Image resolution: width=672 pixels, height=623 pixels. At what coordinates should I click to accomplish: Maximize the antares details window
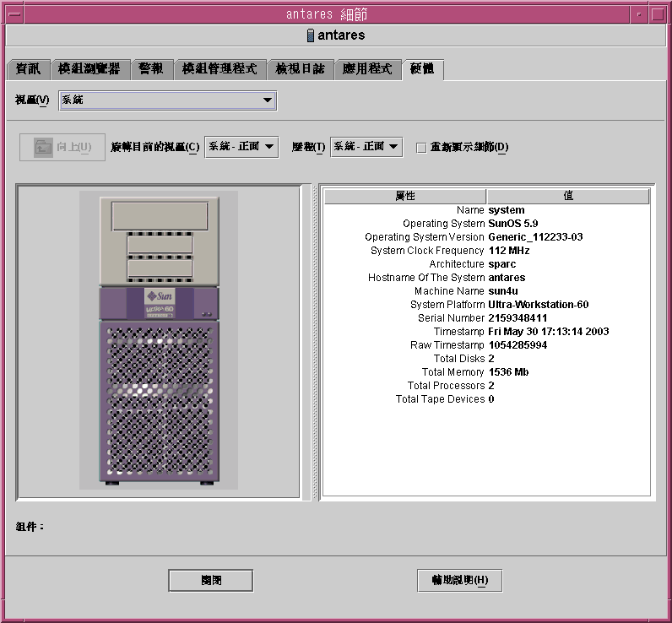658,14
